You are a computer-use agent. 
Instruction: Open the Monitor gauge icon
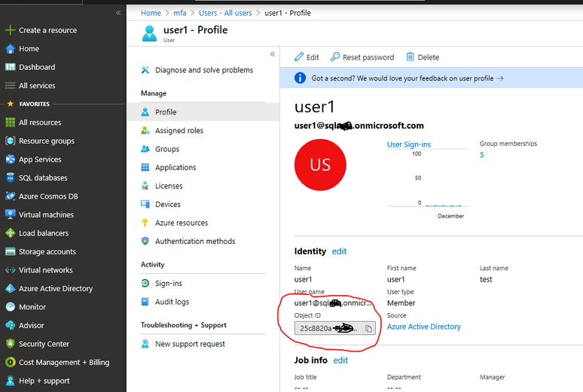pos(11,307)
